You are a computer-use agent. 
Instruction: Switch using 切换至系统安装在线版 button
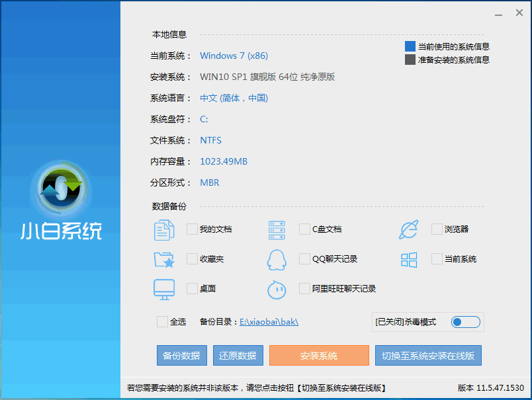click(x=428, y=356)
